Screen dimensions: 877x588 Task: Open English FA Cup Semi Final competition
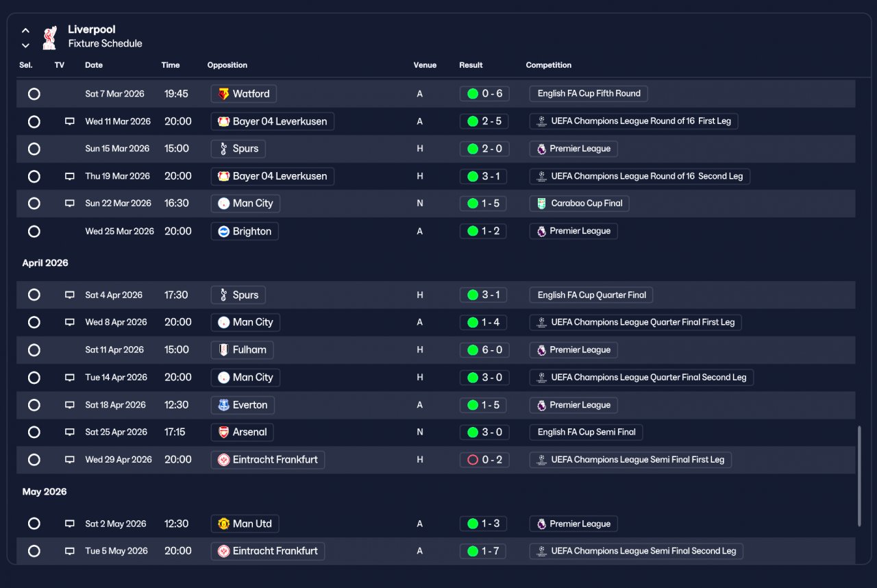coord(586,432)
